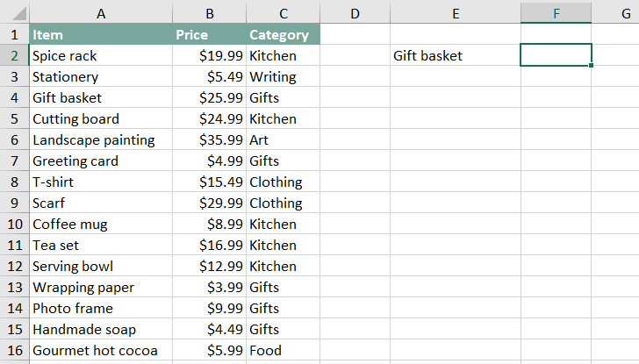The width and height of the screenshot is (639, 364).
Task: Select column F header
Action: pyautogui.click(x=556, y=13)
